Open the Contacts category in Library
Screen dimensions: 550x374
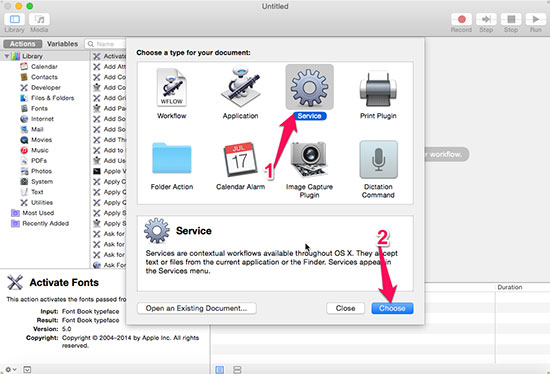tap(44, 77)
